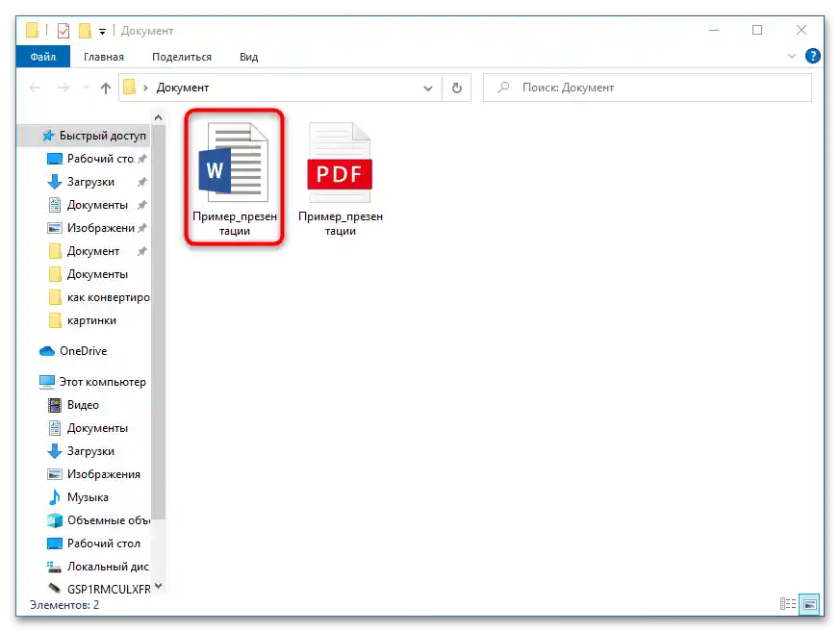Select OneDrive in navigation pane

[73, 351]
